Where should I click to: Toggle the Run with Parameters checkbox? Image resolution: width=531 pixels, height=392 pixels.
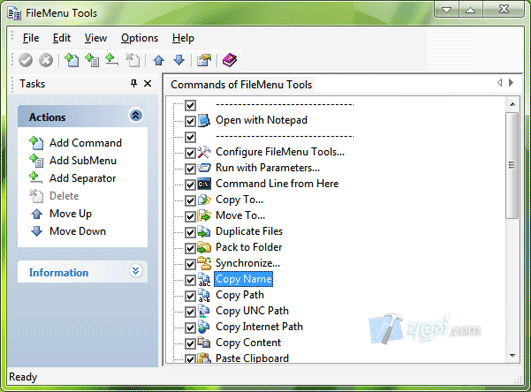190,169
